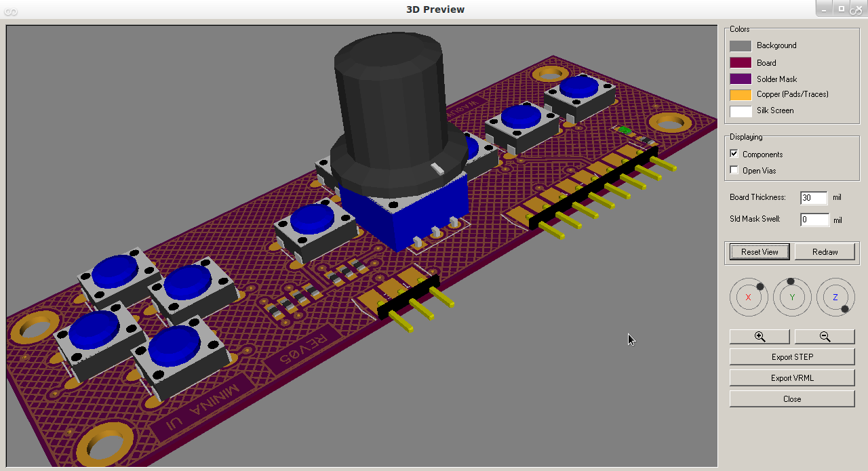Image resolution: width=868 pixels, height=471 pixels.
Task: Enable the Open Vias checkbox
Action: [733, 169]
